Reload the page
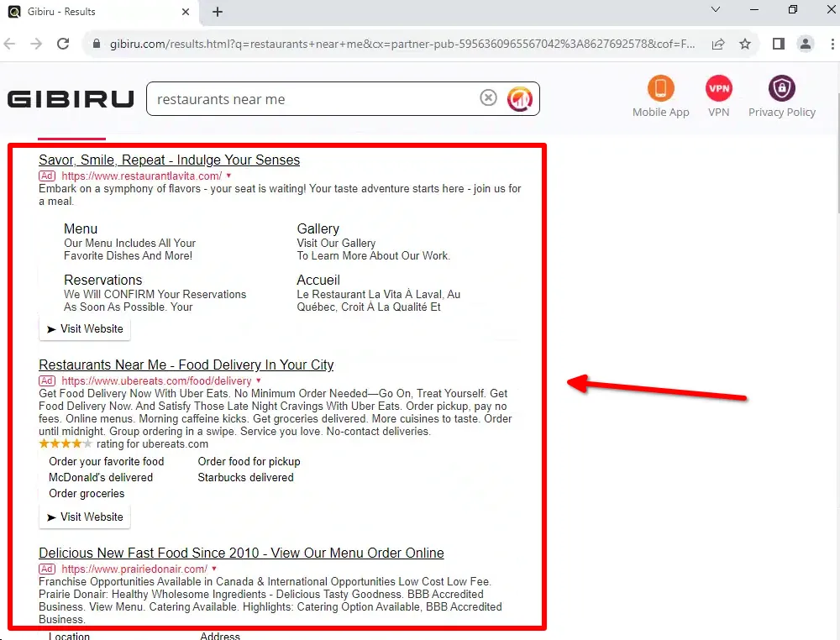The height and width of the screenshot is (640, 840). pos(63,44)
